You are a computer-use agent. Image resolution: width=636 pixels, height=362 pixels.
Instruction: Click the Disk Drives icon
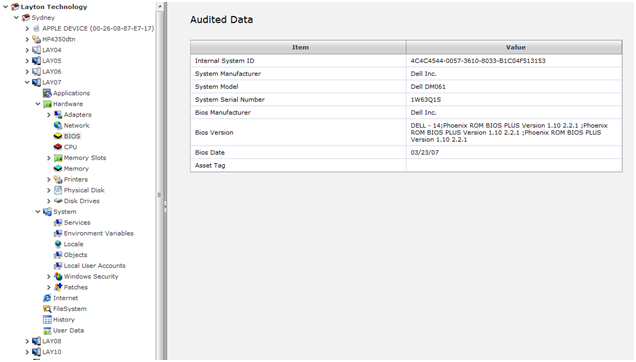[x=58, y=201]
